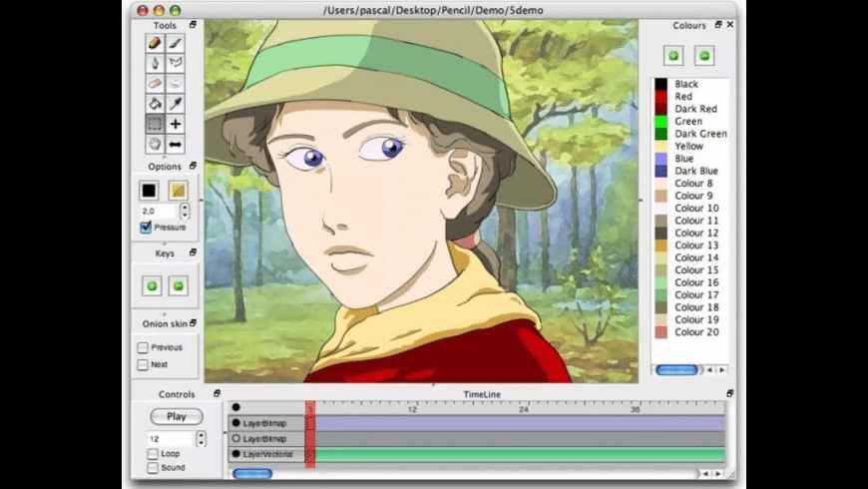This screenshot has height=489, width=868.
Task: Click the first green button in Colours panel
Action: point(675,56)
